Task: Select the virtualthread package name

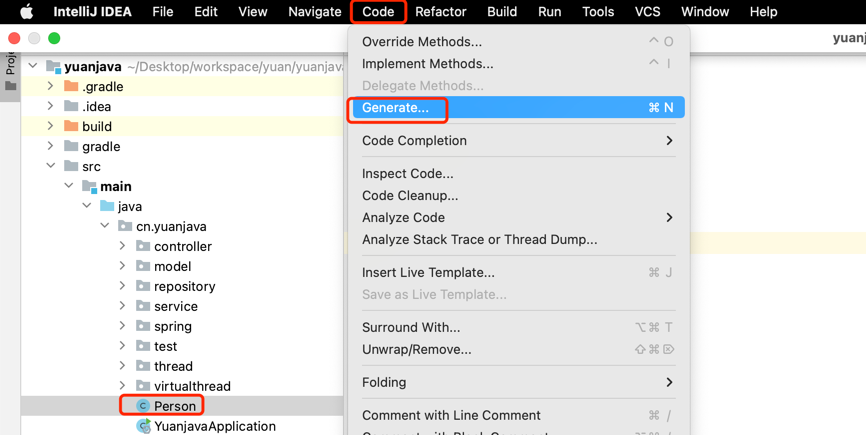Action: coord(192,386)
